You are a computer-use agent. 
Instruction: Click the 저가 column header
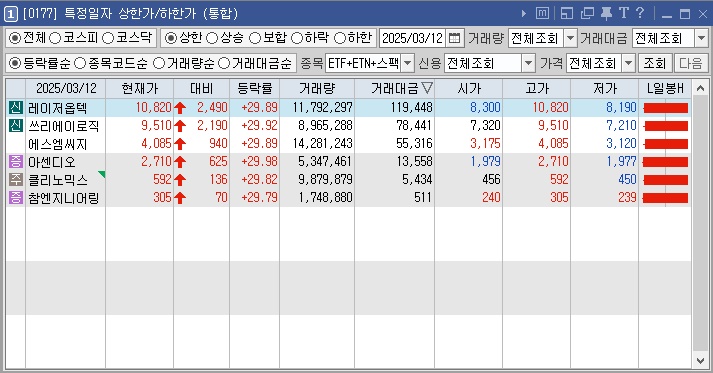tap(604, 88)
